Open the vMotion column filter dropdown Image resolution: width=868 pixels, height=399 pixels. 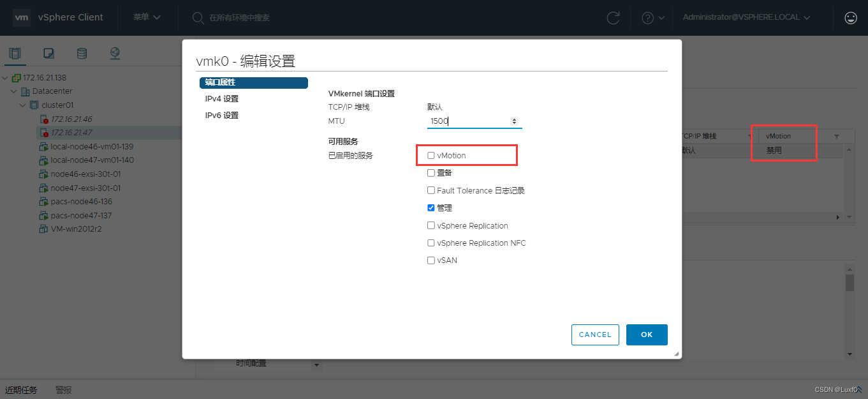836,135
